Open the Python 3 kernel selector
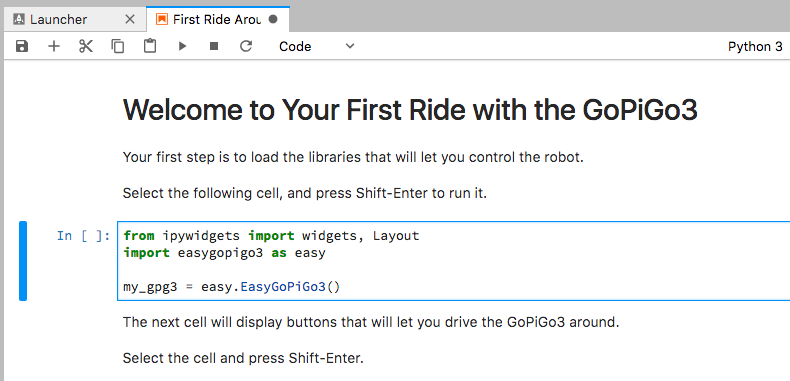 coord(755,46)
